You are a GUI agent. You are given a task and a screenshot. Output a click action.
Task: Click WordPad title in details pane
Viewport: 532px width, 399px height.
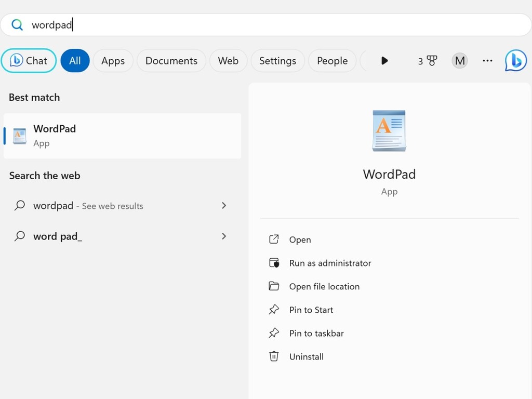pos(389,175)
